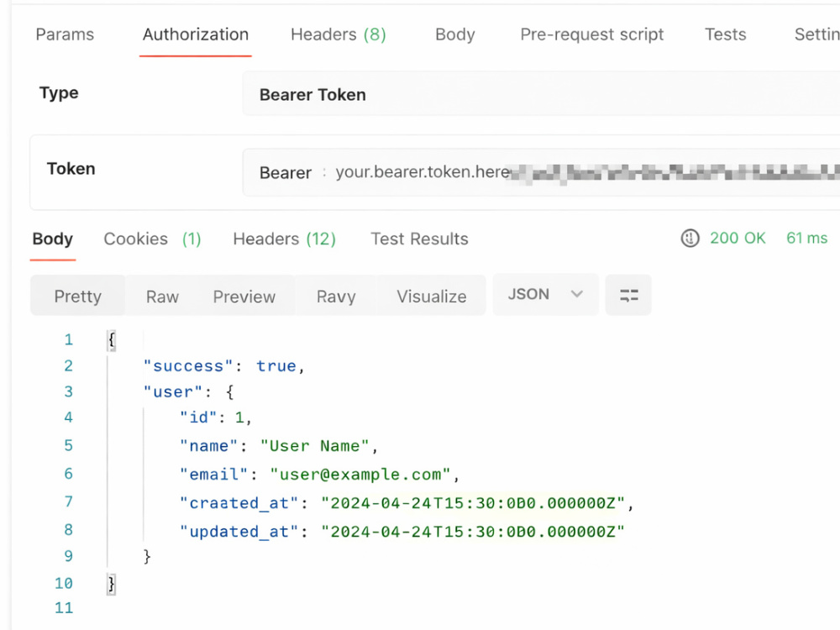The image size is (840, 630).
Task: Click the "updated_at" key
Action: click(x=239, y=531)
